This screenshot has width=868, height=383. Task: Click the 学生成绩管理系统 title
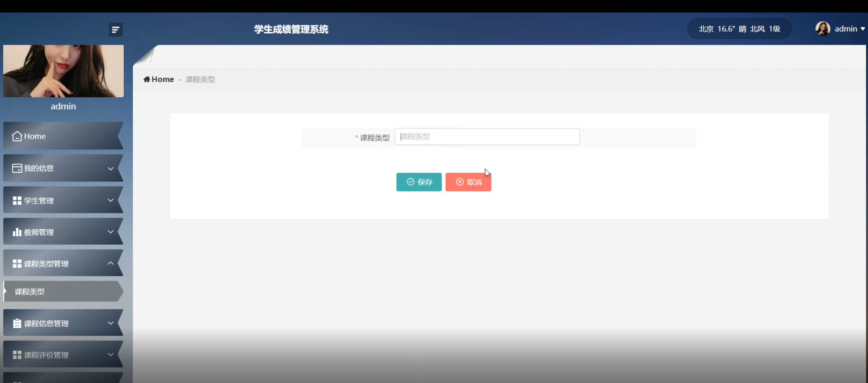291,29
